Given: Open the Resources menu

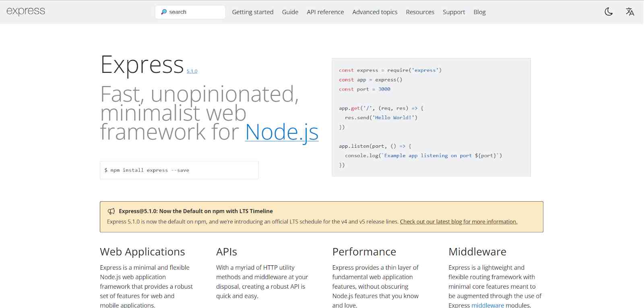Looking at the screenshot, I should pos(420,12).
